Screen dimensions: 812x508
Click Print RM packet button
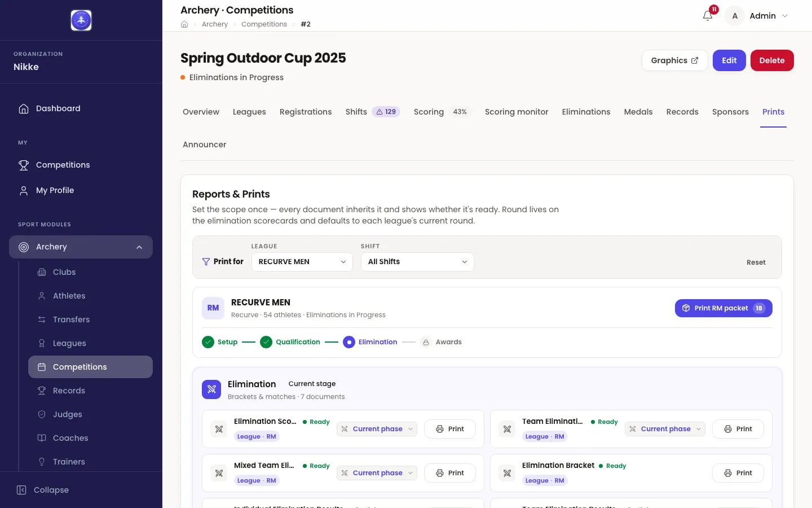tap(723, 308)
